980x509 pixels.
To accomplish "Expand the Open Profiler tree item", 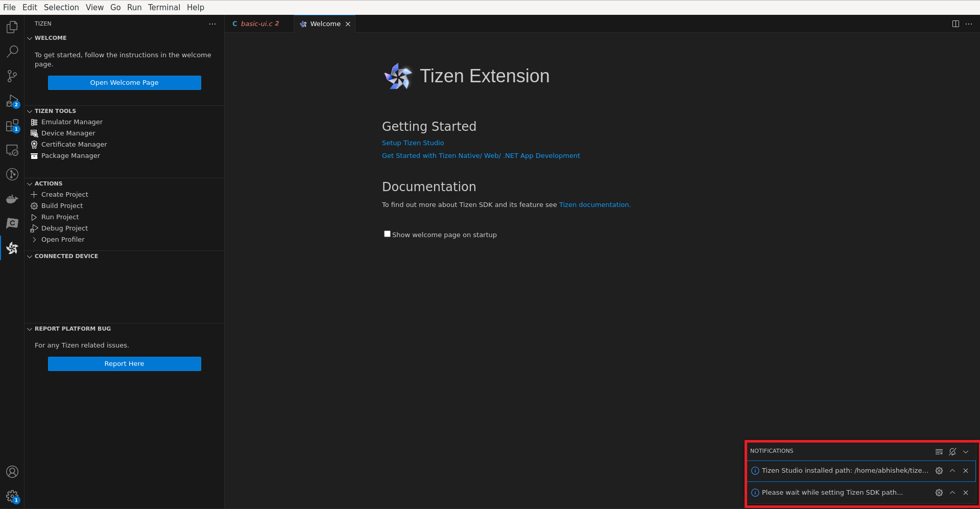I will (x=34, y=240).
